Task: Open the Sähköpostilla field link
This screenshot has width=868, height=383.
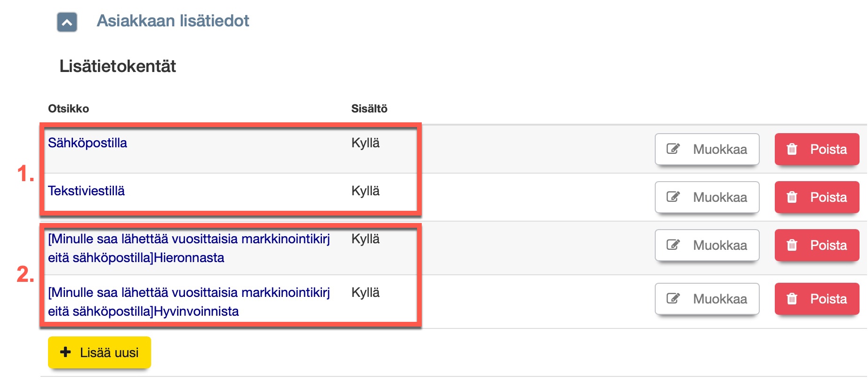Action: 88,143
